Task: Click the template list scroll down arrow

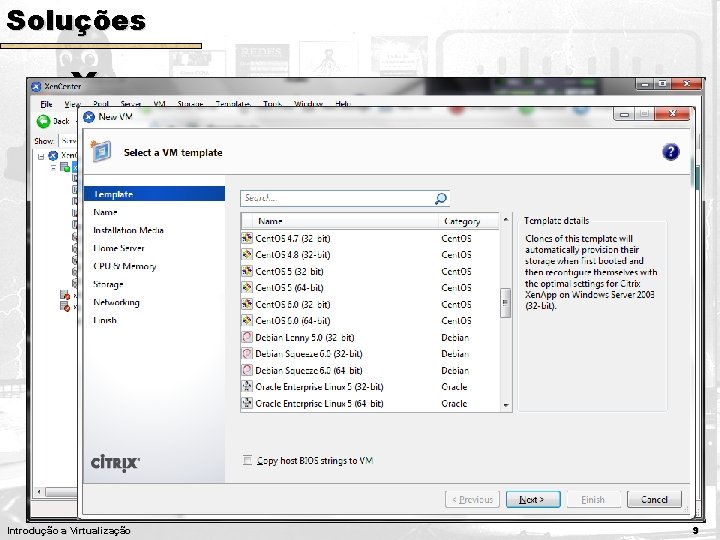Action: (506, 405)
